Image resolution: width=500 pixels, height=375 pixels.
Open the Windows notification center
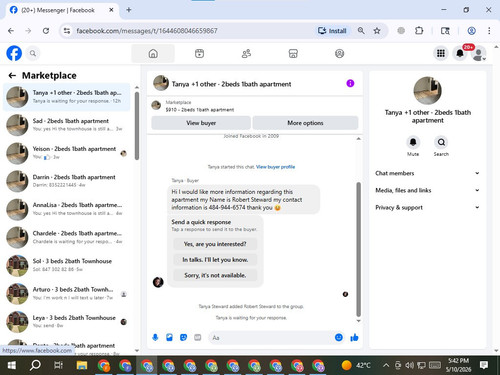tap(484, 365)
